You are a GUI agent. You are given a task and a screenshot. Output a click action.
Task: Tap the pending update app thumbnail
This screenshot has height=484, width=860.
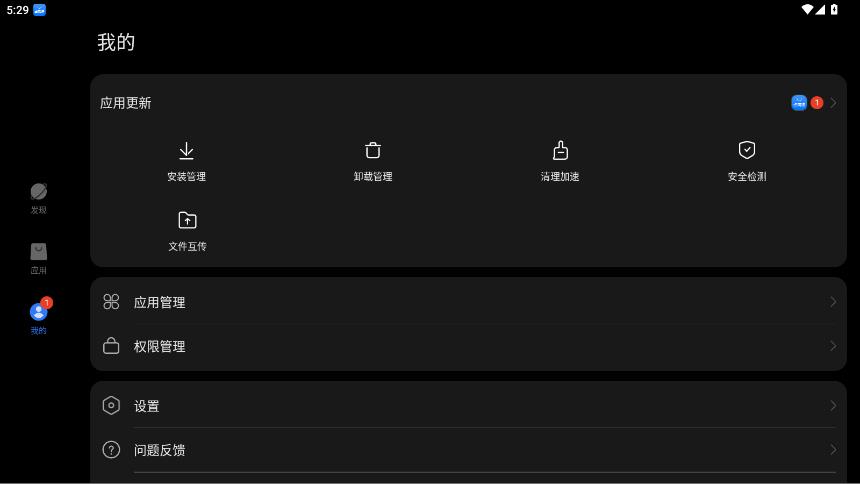coord(799,103)
